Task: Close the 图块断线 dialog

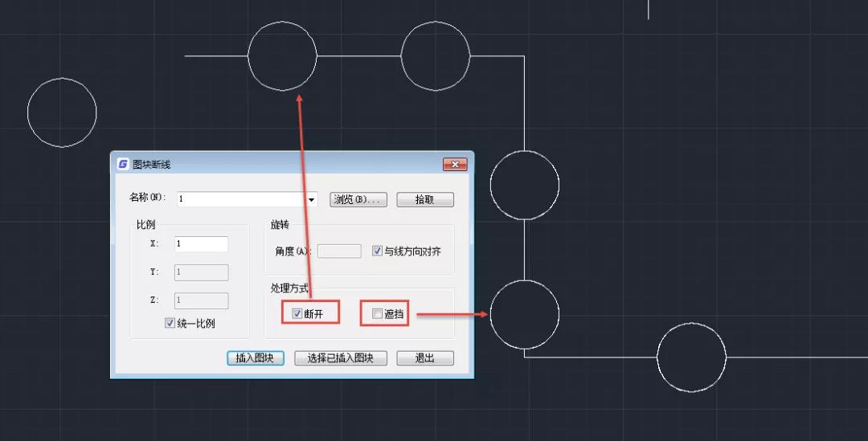Action: [x=455, y=164]
